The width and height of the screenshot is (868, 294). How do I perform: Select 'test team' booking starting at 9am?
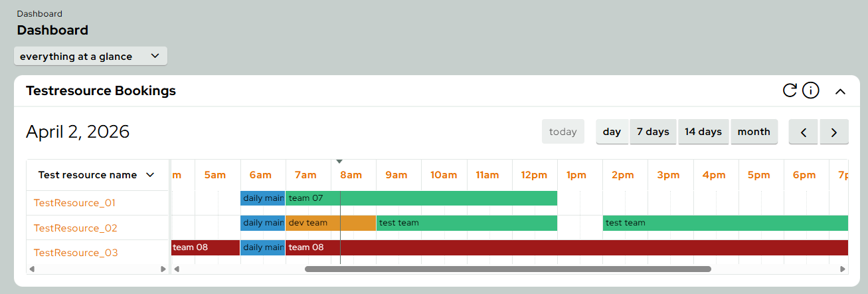466,223
